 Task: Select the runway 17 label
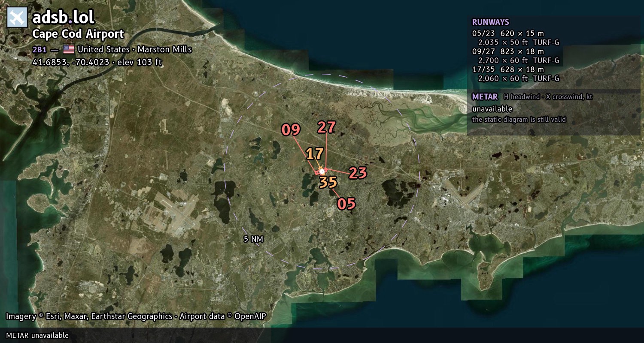point(315,153)
